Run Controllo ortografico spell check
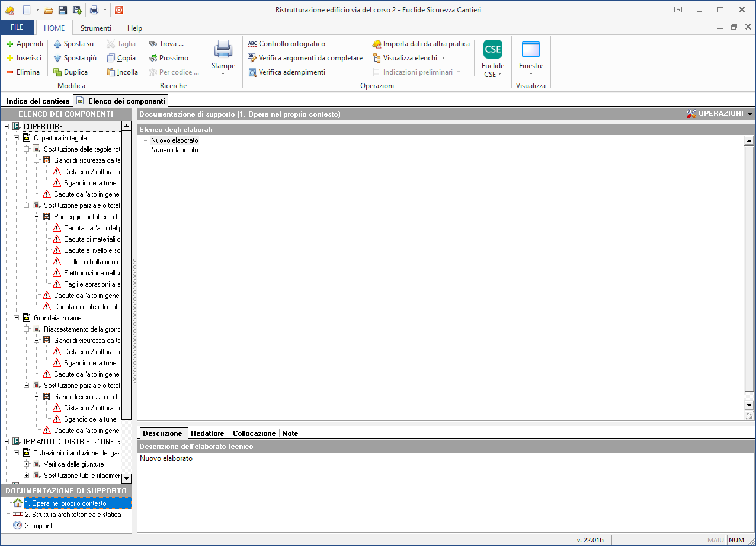Image resolution: width=756 pixels, height=546 pixels. pyautogui.click(x=287, y=44)
